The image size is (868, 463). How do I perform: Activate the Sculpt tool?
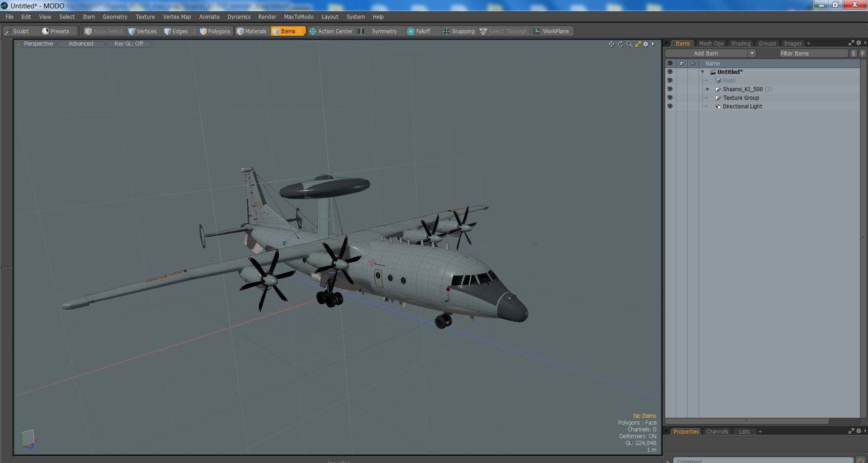pos(17,31)
